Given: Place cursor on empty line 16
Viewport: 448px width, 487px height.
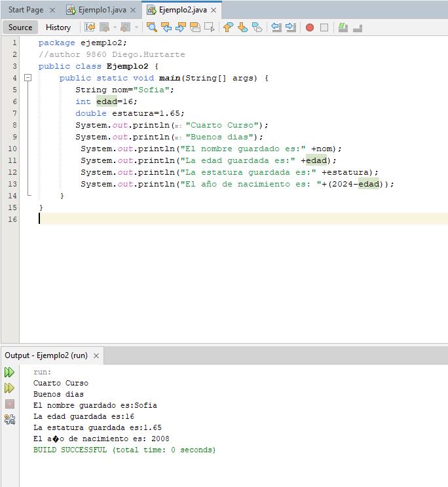Looking at the screenshot, I should click(x=233, y=219).
